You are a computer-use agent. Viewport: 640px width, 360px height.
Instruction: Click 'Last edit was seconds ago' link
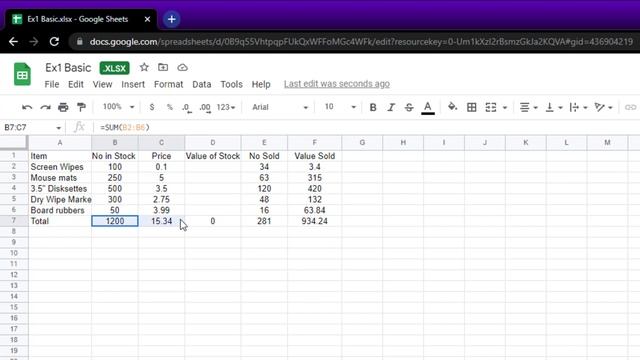(x=337, y=84)
